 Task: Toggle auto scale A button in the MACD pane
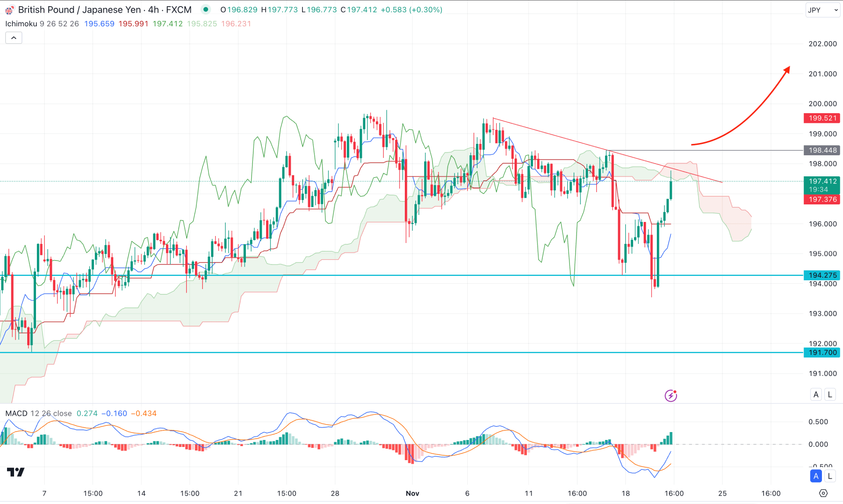(x=816, y=476)
